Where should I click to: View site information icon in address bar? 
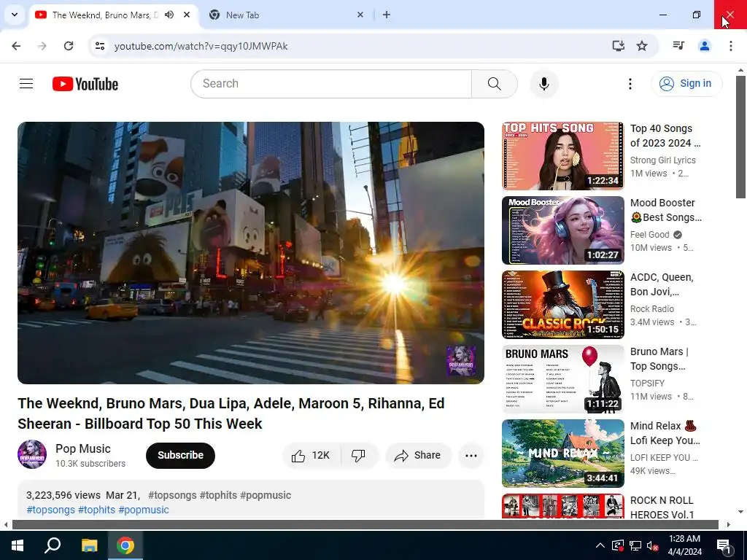coord(100,46)
